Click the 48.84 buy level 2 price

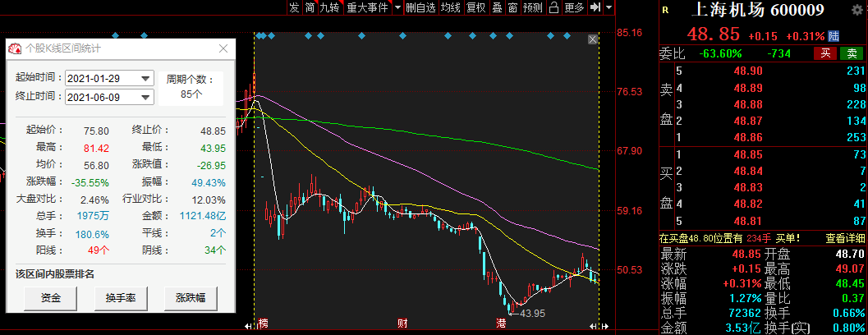click(x=747, y=171)
